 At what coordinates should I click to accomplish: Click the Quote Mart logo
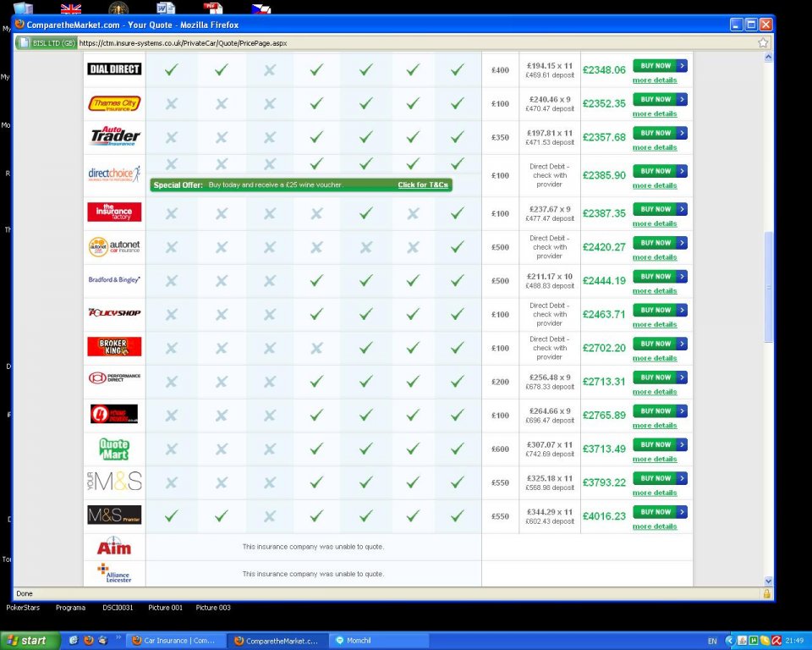coord(114,449)
